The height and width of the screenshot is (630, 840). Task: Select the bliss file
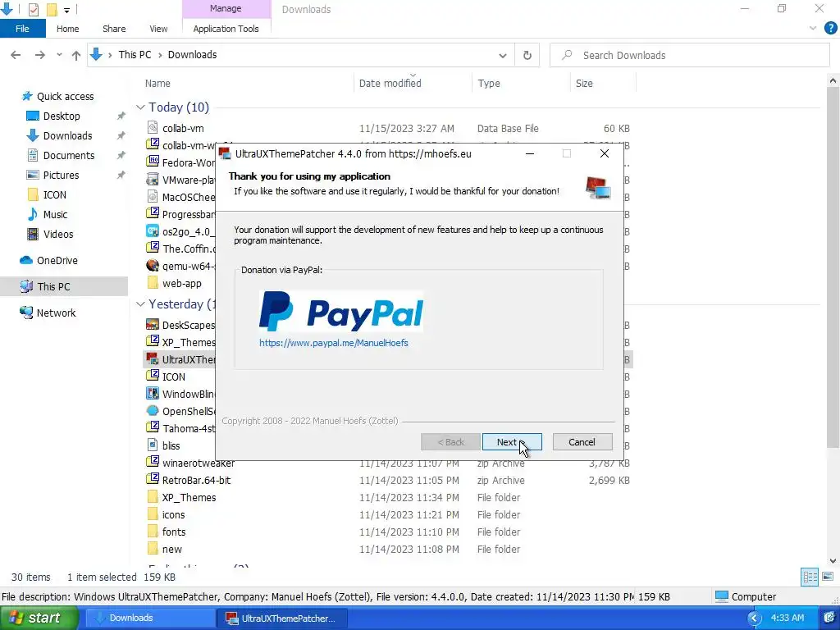coord(171,445)
